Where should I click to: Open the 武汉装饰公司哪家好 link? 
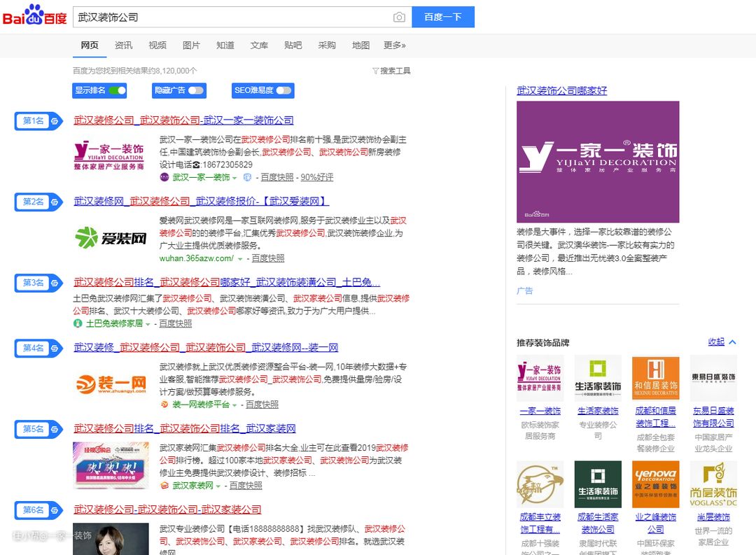pos(561,90)
